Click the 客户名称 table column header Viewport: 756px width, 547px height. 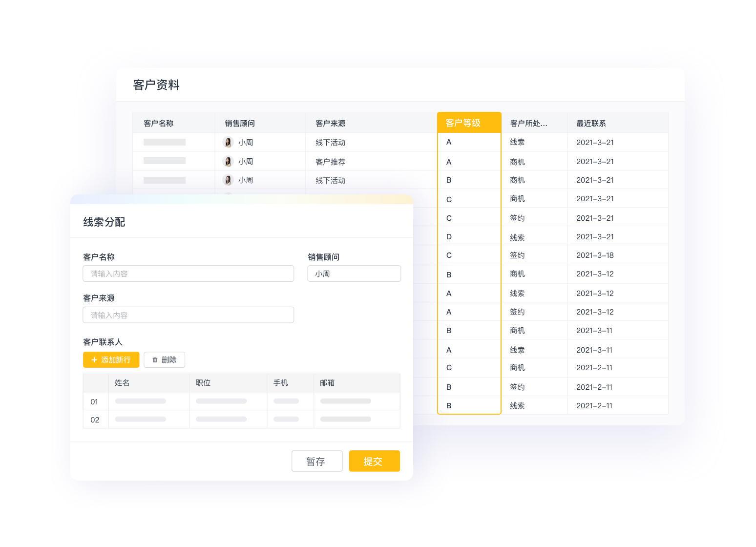[173, 123]
